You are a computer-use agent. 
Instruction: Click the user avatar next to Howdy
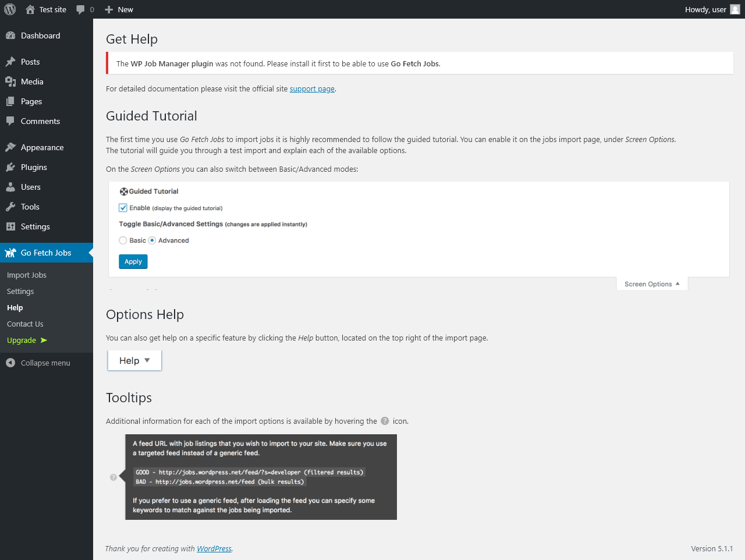point(735,9)
